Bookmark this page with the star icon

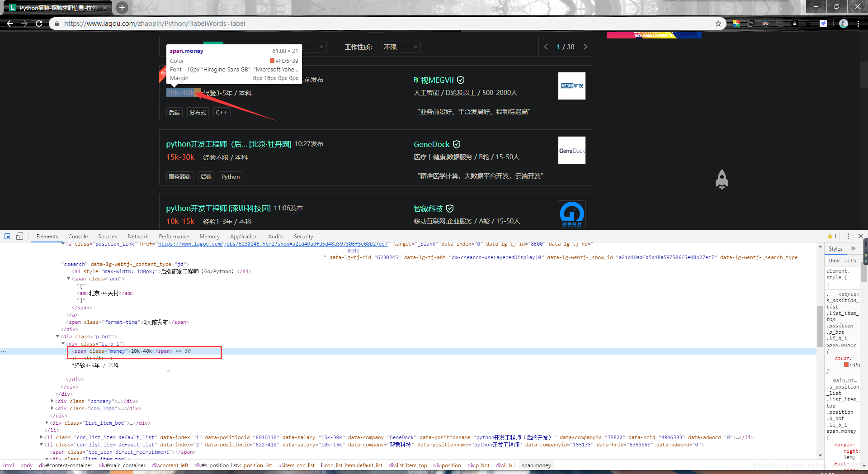coord(718,24)
